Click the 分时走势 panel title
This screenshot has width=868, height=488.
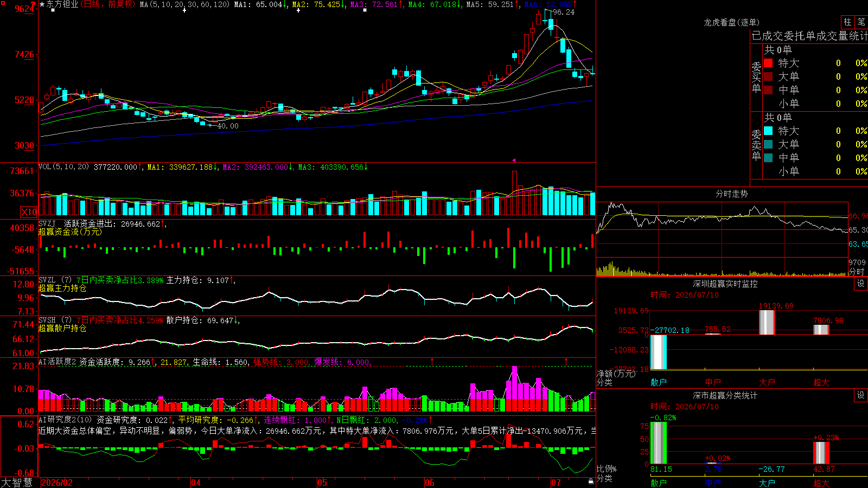coord(731,194)
